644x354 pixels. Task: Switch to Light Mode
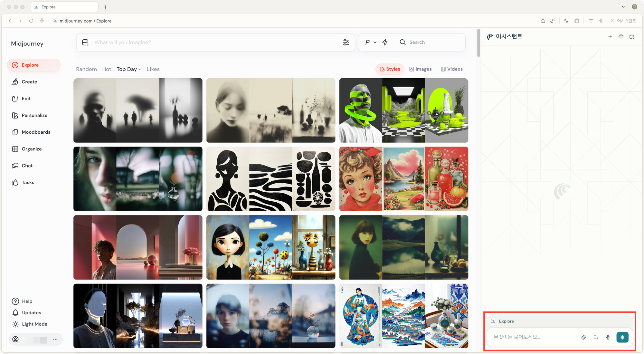click(x=34, y=324)
